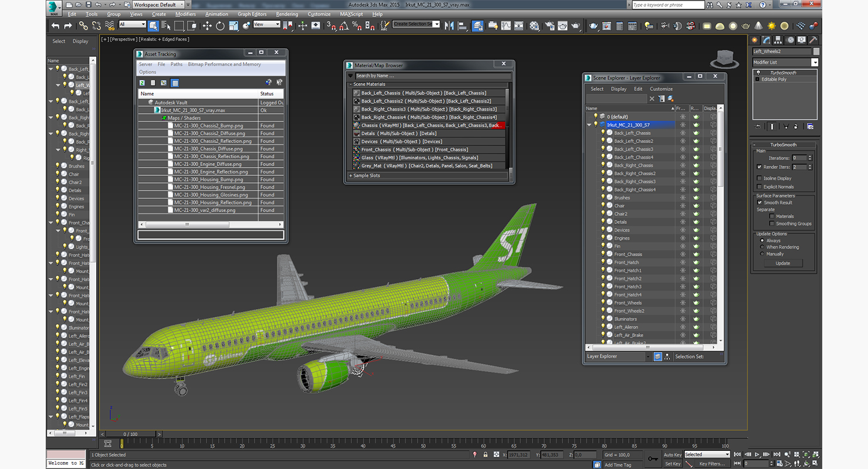Open the Modifier List dropdown
The height and width of the screenshot is (469, 868).
815,62
